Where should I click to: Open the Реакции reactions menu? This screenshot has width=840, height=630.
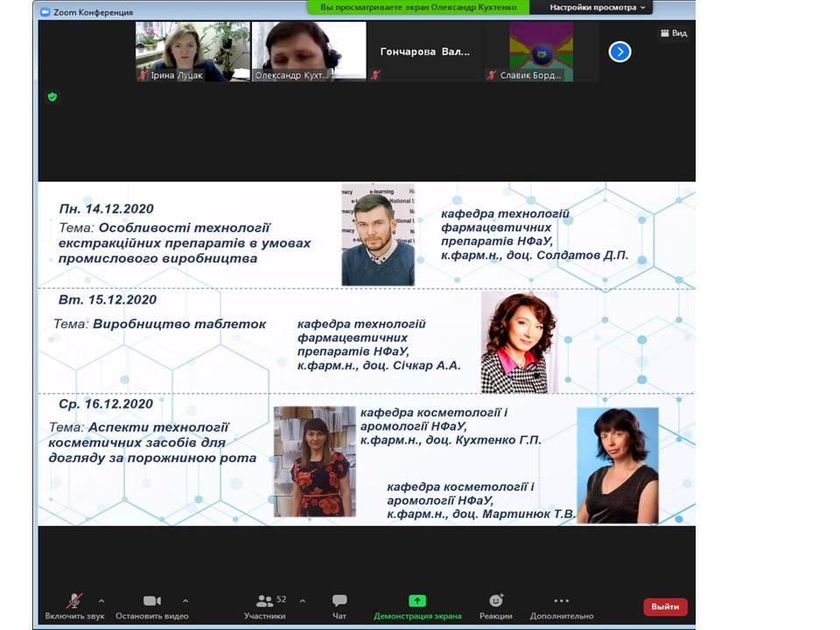point(495,605)
